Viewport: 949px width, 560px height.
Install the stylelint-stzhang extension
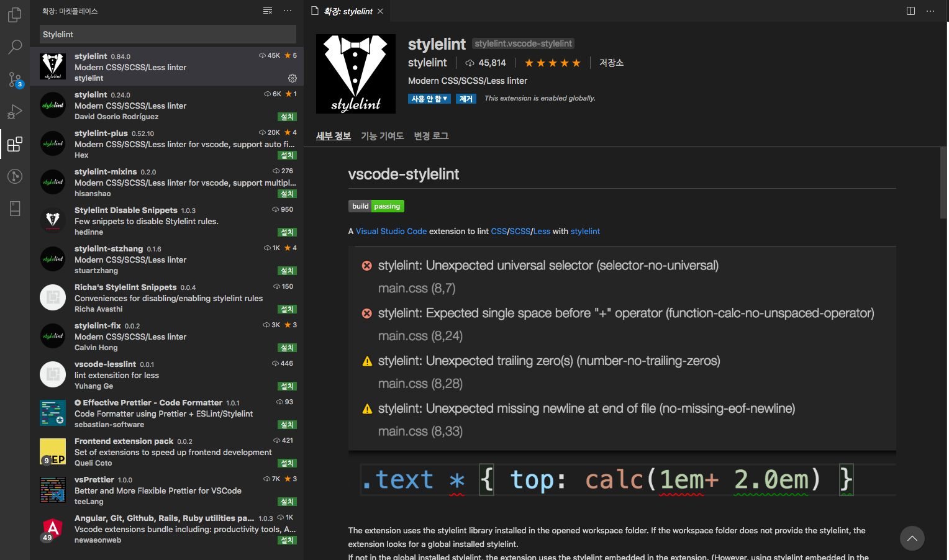point(288,271)
